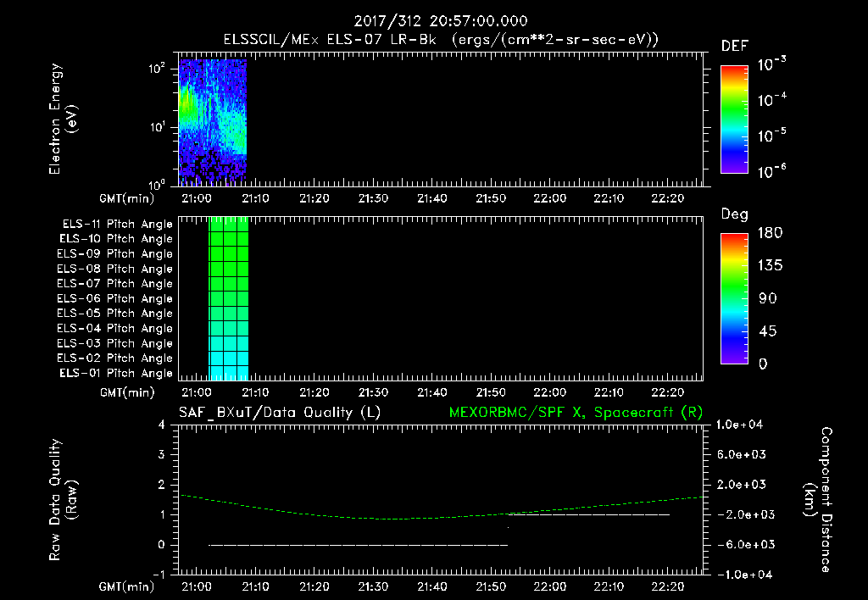This screenshot has height=600, width=868.
Task: Click the Deg pitch angle color bar
Action: point(734,299)
